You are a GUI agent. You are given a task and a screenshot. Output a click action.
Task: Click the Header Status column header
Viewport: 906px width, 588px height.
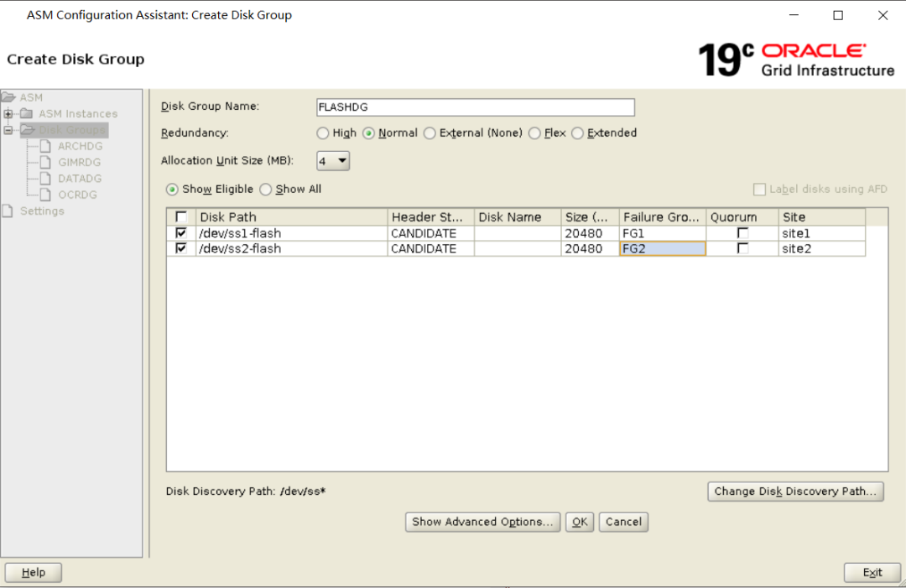[x=430, y=217]
